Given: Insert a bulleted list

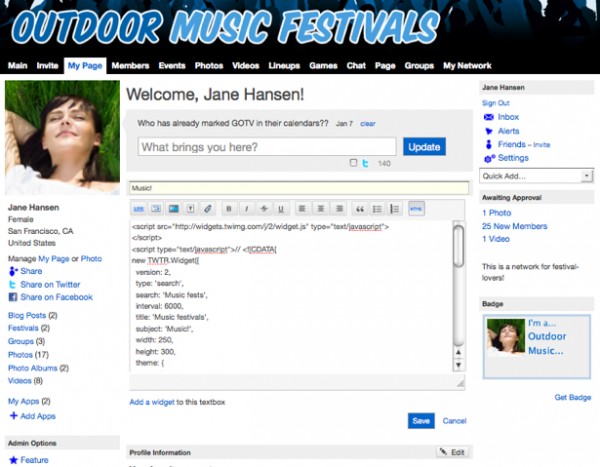Looking at the screenshot, I should pyautogui.click(x=377, y=209).
